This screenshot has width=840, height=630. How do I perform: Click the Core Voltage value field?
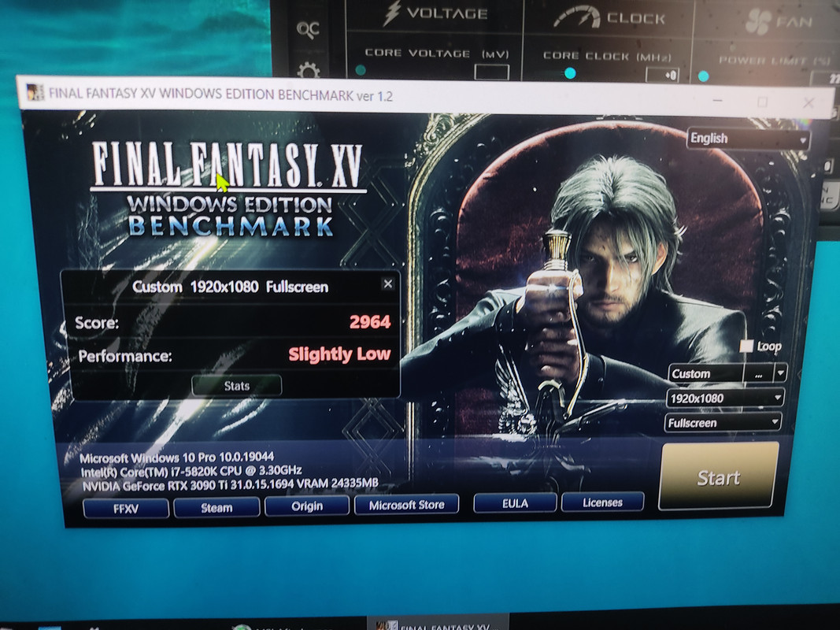click(x=491, y=72)
